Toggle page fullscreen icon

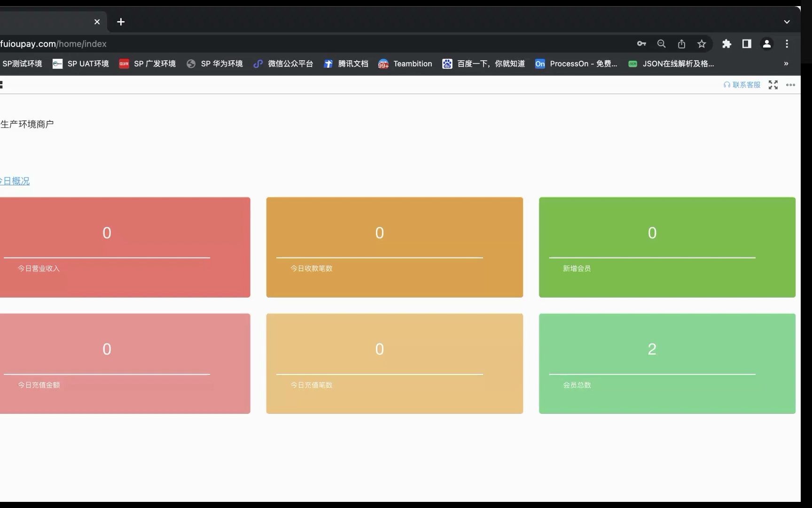click(x=773, y=85)
